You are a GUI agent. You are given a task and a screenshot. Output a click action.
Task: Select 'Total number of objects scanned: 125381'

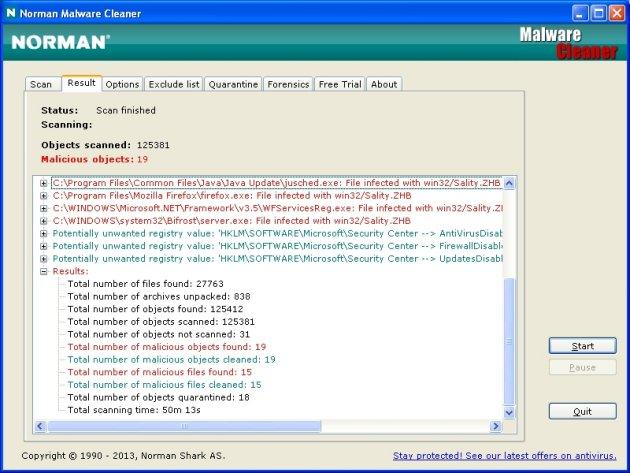point(161,322)
